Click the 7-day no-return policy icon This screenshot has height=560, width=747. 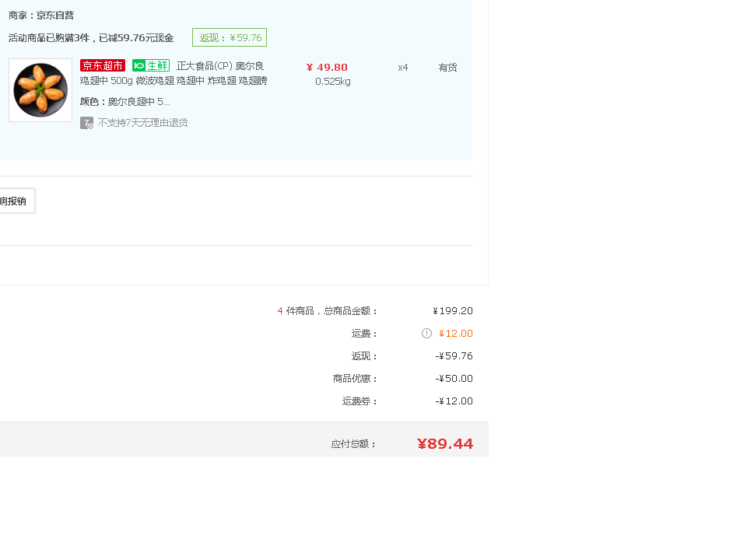tap(86, 123)
